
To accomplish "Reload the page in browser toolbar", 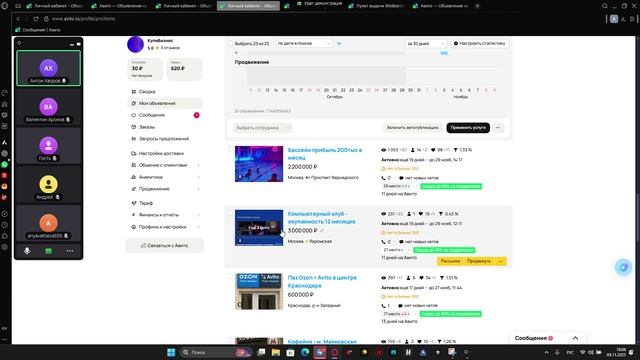I will pyautogui.click(x=36, y=19).
